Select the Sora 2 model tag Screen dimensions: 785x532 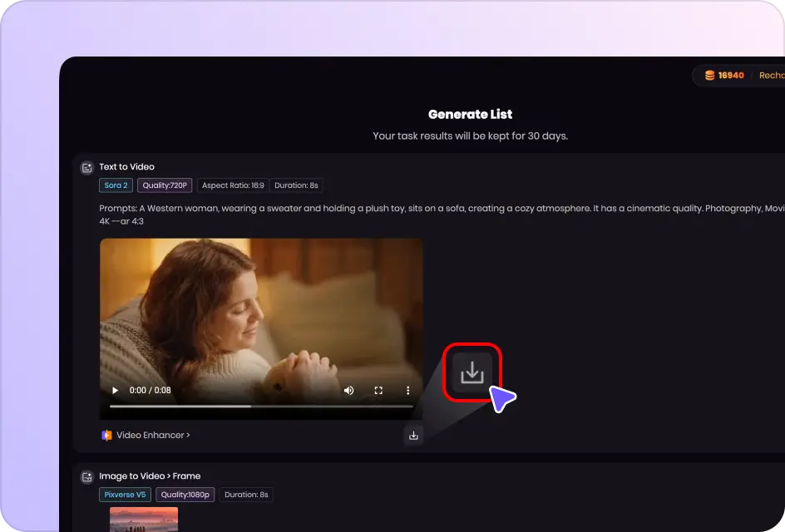(x=116, y=185)
